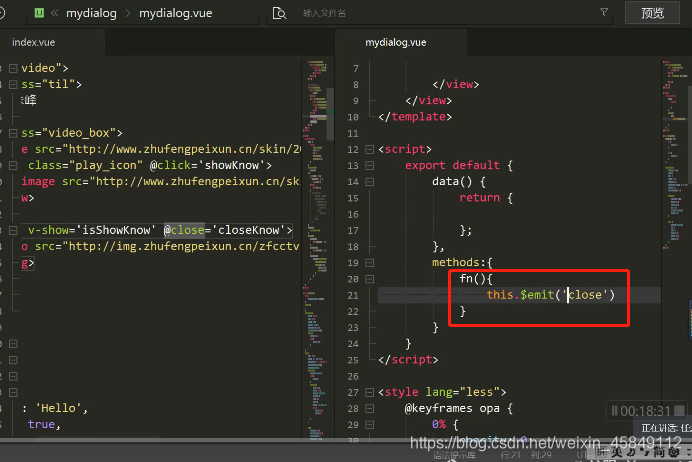Click the IME moon night-mode icon
Viewport: 692px width, 462px height.
[631, 452]
